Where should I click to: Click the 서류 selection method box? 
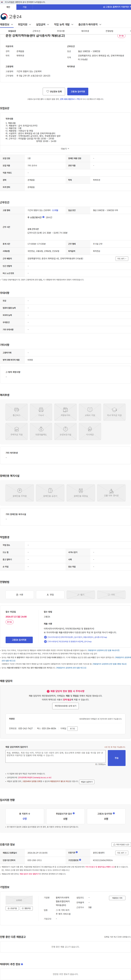pos(20,595)
